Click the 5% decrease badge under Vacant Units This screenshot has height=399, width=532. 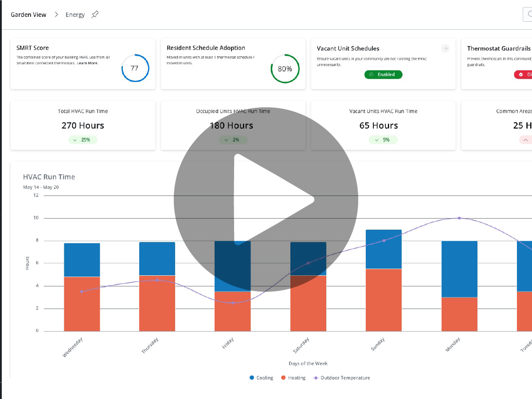[x=383, y=140]
